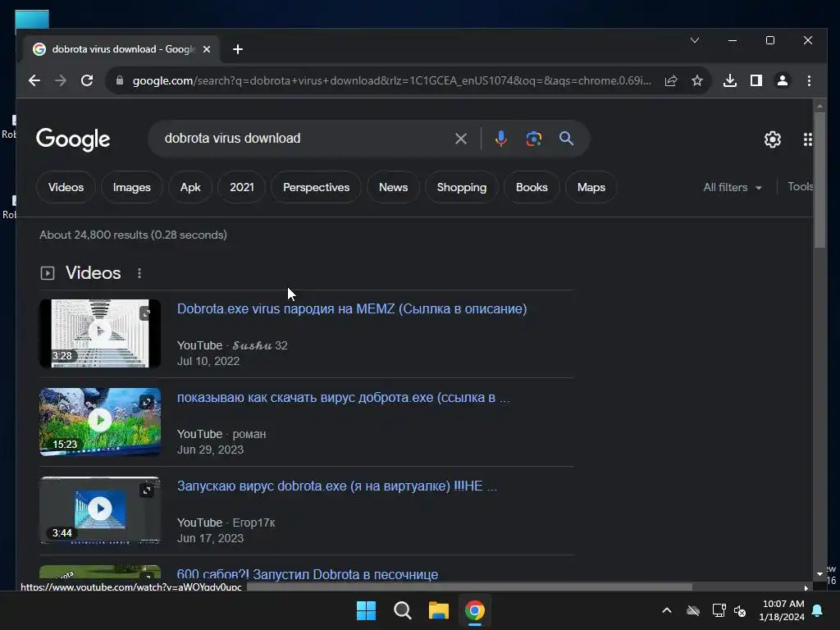The width and height of the screenshot is (840, 630).
Task: Expand preview on 3:28 video thumbnail
Action: 146,313
